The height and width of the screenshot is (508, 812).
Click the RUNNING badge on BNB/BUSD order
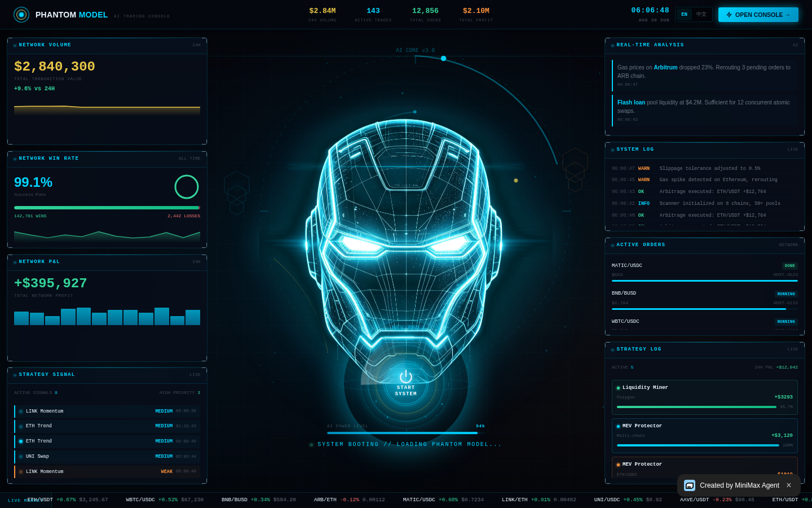pyautogui.click(x=786, y=294)
